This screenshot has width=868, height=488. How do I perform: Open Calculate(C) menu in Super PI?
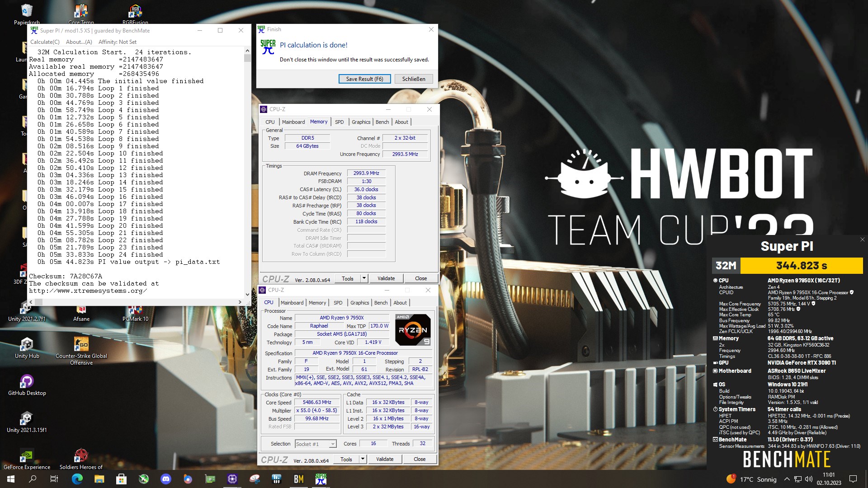tap(45, 42)
